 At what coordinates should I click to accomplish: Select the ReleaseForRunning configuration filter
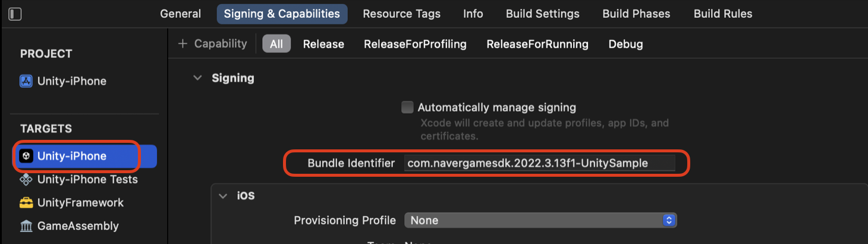click(x=537, y=44)
